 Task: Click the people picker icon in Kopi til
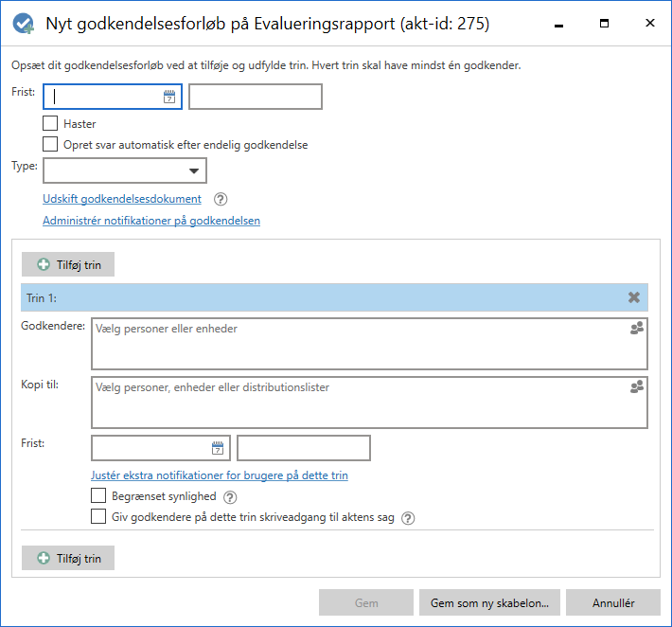(x=637, y=386)
